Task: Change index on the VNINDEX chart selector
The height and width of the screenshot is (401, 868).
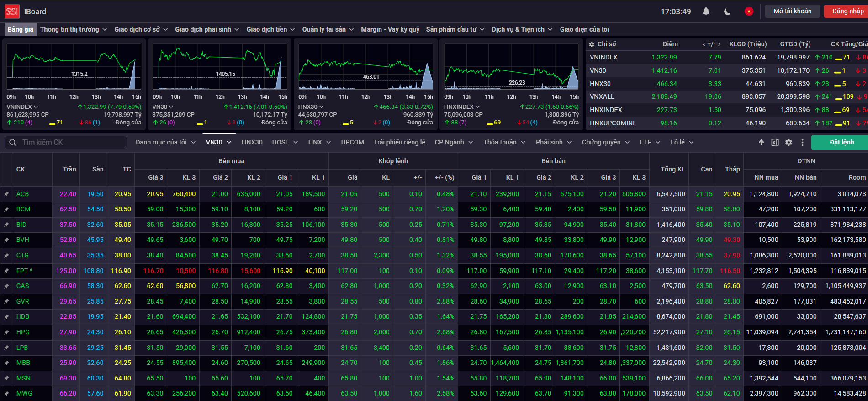Action: pos(22,107)
